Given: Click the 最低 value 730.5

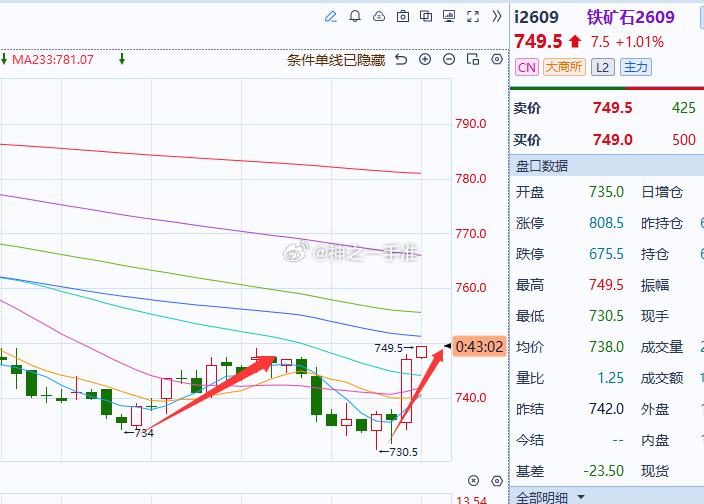Looking at the screenshot, I should click(x=606, y=316).
